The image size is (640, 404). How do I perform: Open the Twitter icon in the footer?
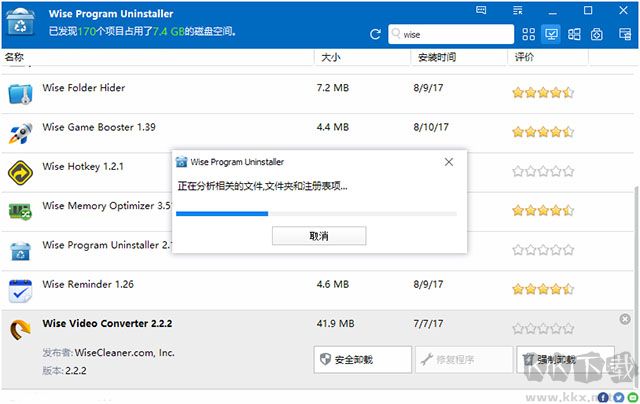pos(619,397)
